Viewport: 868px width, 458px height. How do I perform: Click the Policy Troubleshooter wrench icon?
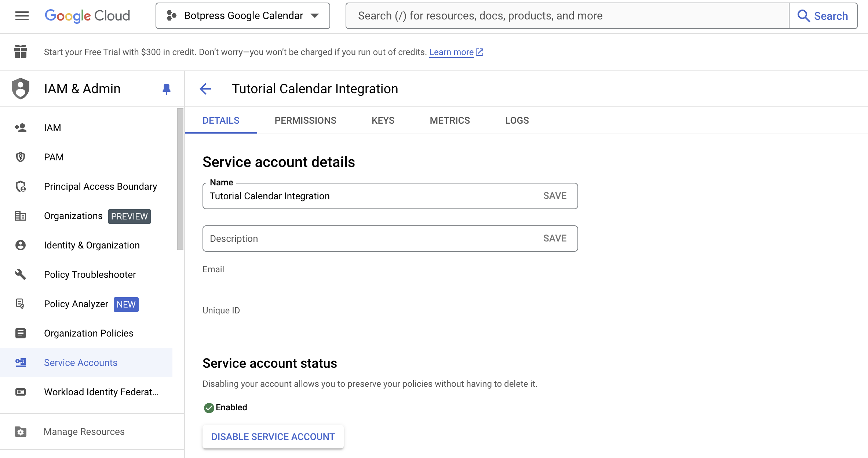point(21,275)
